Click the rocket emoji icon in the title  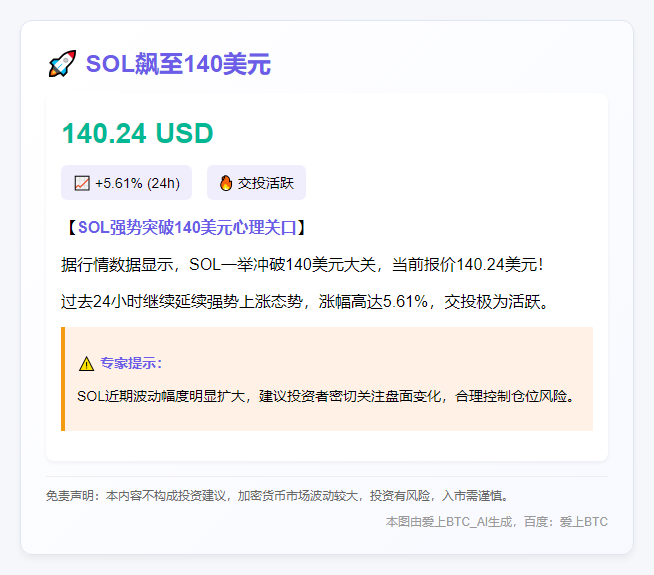point(63,64)
